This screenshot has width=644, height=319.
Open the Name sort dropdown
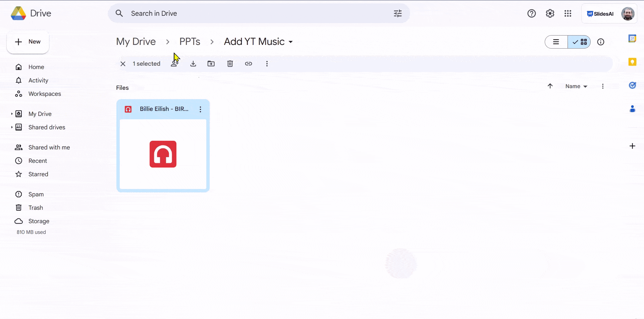pos(576,86)
